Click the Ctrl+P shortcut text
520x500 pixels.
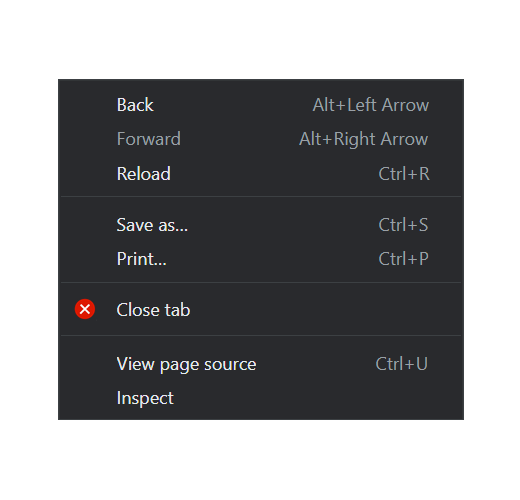click(x=404, y=259)
